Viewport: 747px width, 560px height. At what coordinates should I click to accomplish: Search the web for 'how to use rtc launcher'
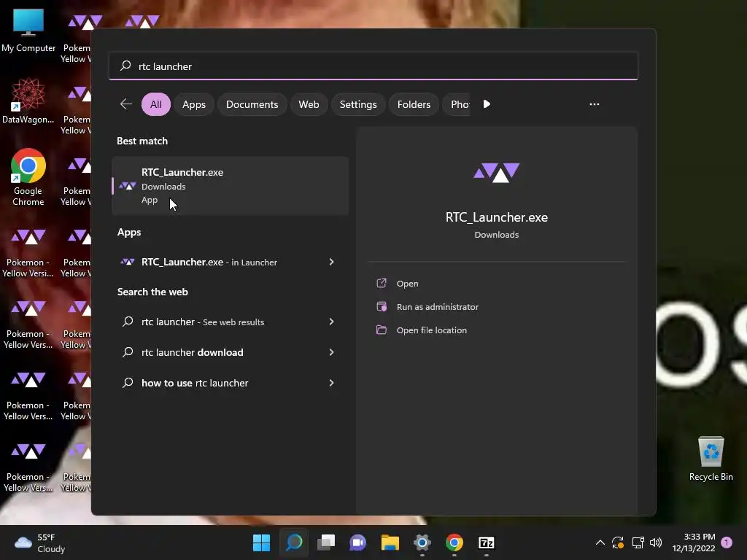coord(230,383)
